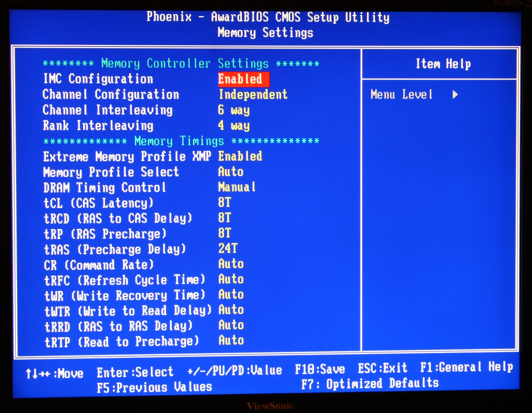Click the tCL (CAS Latency) label
This screenshot has width=532, height=413.
point(98,203)
